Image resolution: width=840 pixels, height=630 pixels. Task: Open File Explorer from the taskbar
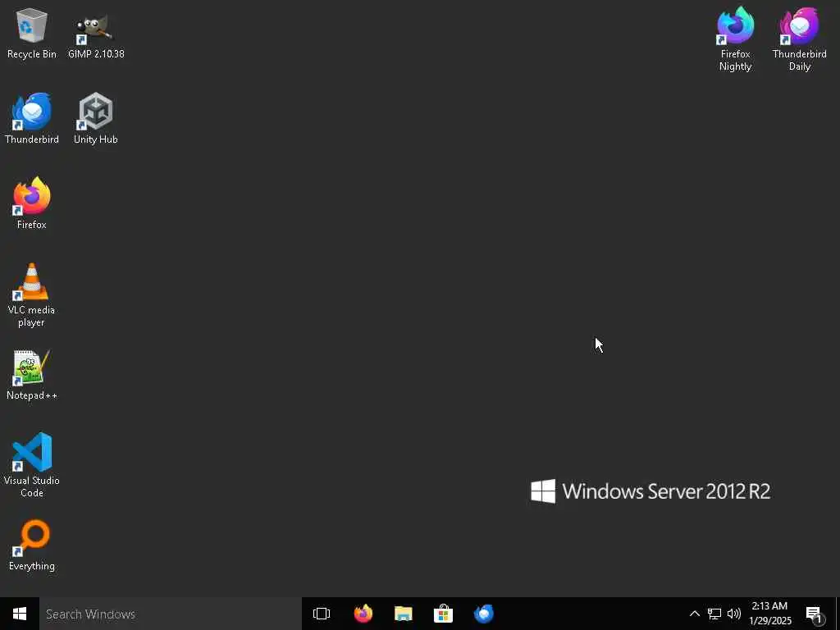[x=404, y=614]
